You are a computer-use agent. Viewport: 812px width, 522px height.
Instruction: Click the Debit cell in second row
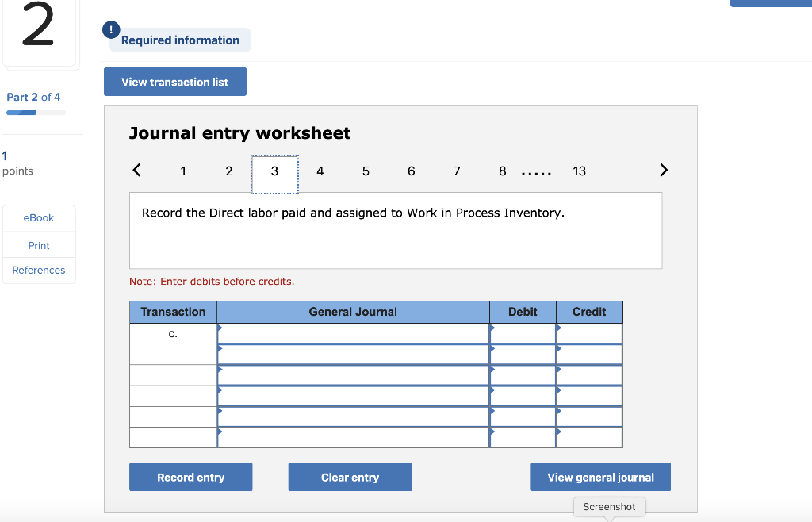point(523,355)
